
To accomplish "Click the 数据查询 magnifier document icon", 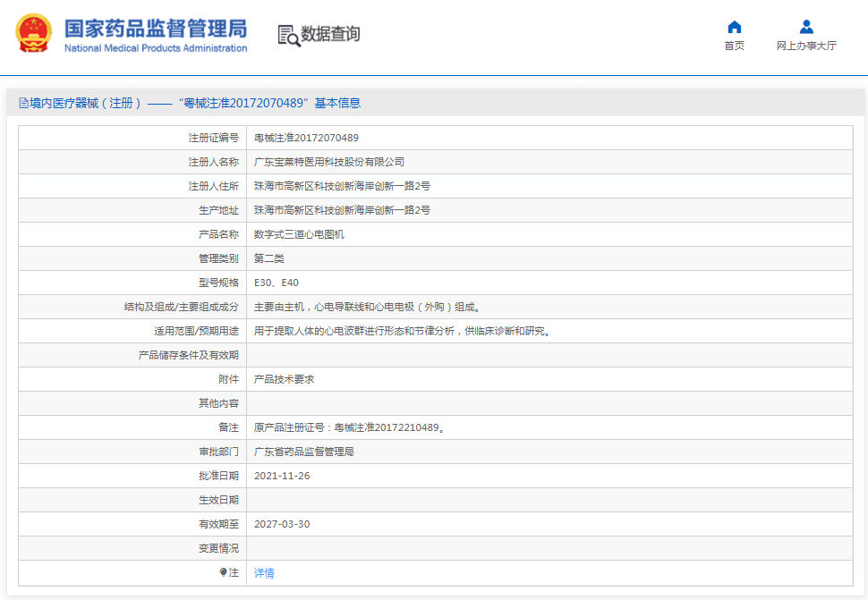I will [x=289, y=35].
